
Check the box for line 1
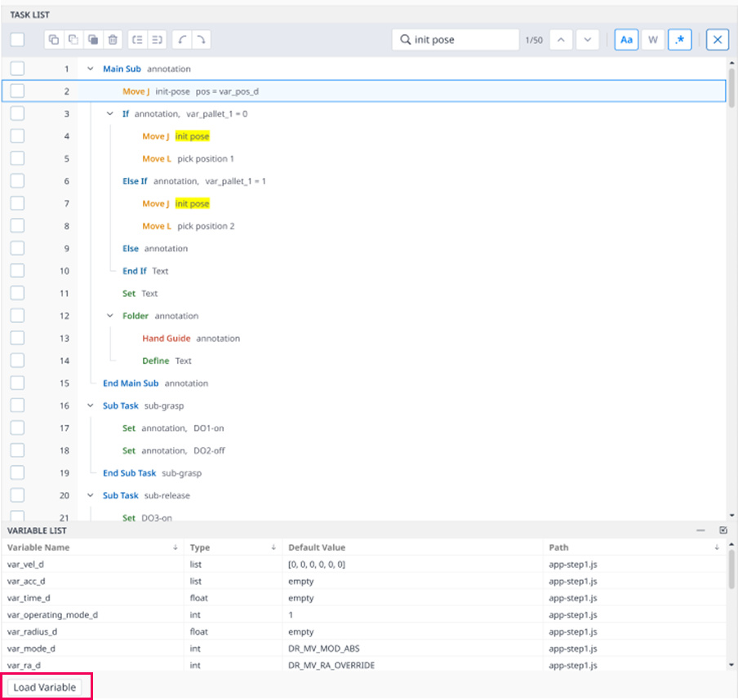pyautogui.click(x=17, y=69)
